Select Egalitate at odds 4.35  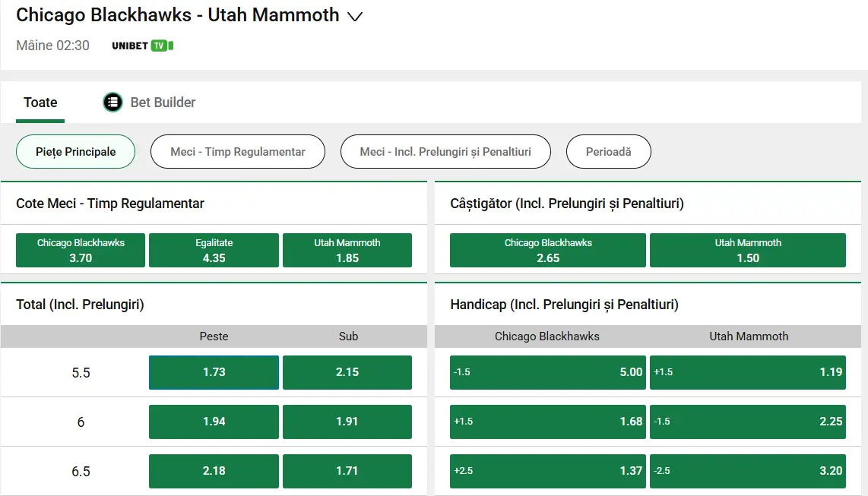pyautogui.click(x=214, y=250)
